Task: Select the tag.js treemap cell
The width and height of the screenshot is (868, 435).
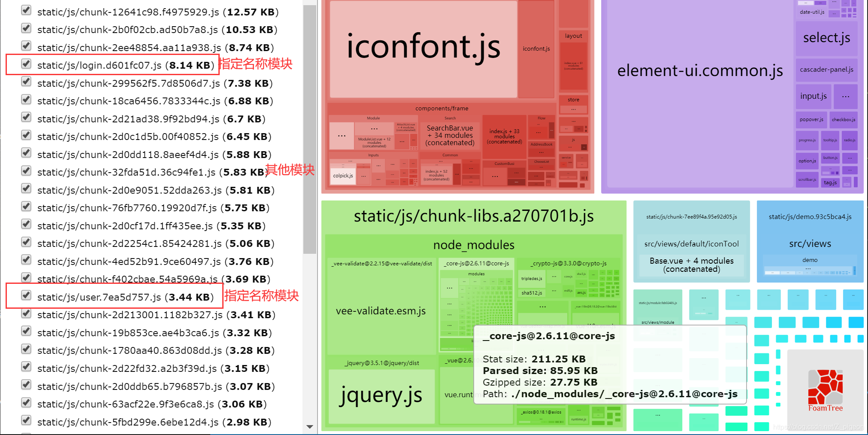Action: pyautogui.click(x=830, y=183)
